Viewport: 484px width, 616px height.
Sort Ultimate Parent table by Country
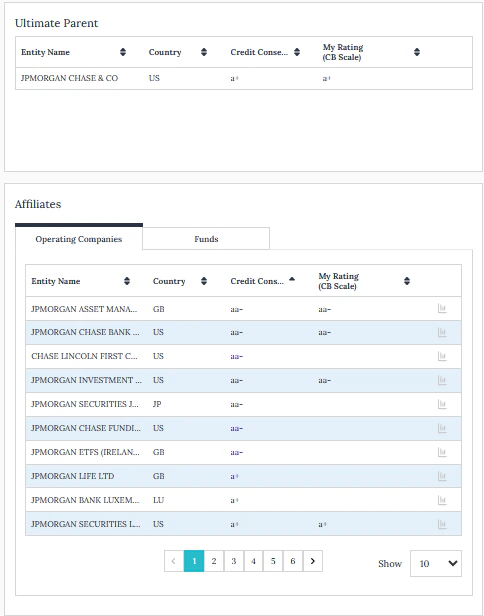[204, 52]
